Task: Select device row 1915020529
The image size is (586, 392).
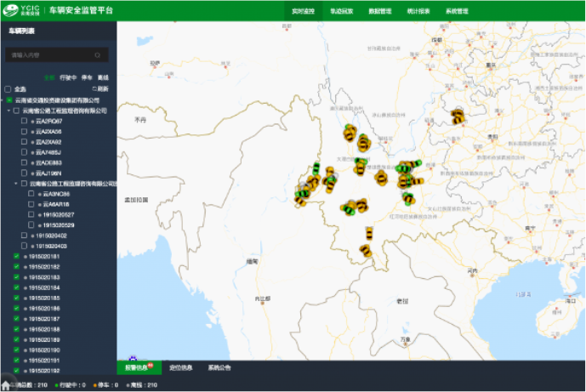Action: tap(59, 225)
